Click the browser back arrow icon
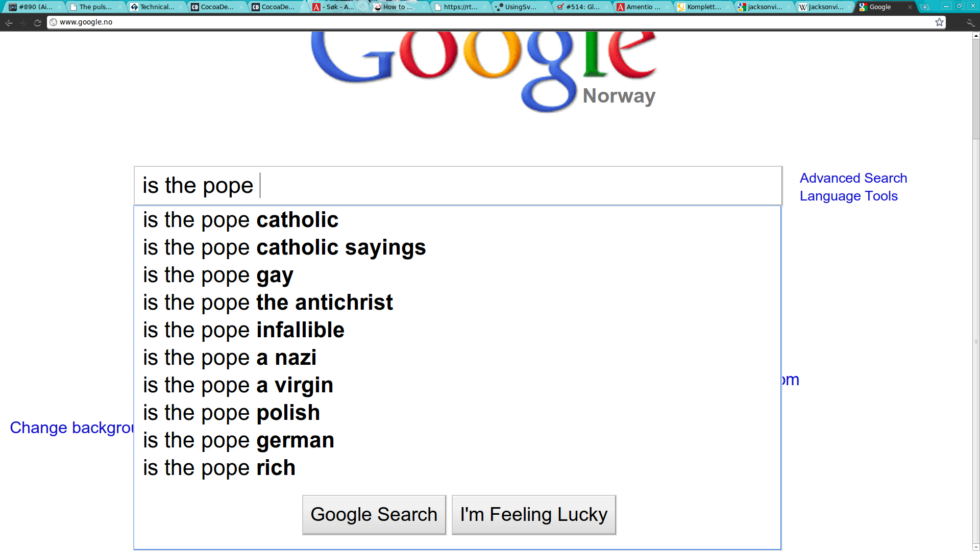This screenshot has height=551, width=980. click(9, 22)
